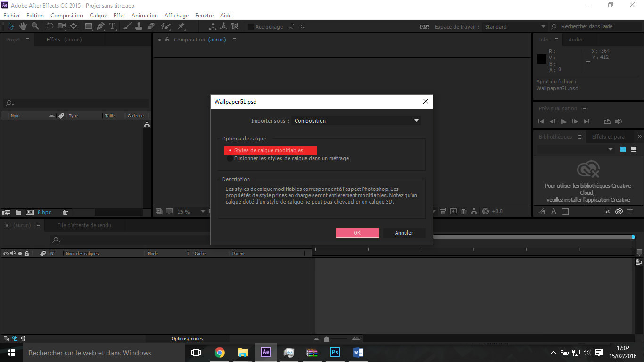Image resolution: width=644 pixels, height=362 pixels.
Task: Click the Annuler button
Action: [404, 233]
